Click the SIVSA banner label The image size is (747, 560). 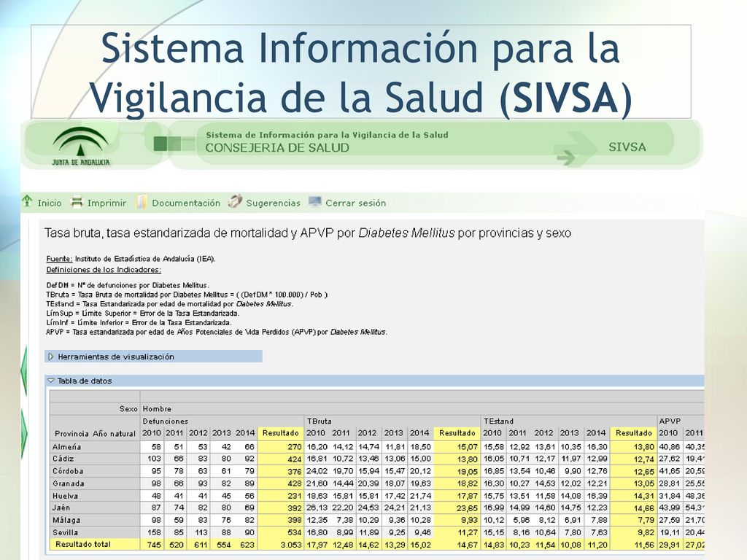pos(627,147)
